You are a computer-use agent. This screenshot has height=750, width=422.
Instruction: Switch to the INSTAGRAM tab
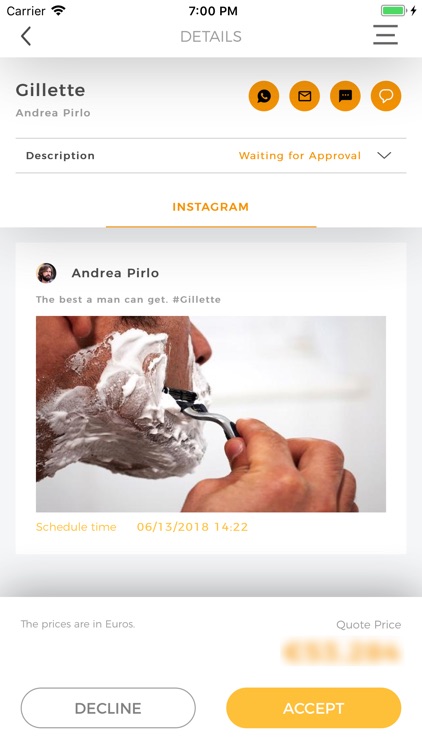[x=211, y=207]
